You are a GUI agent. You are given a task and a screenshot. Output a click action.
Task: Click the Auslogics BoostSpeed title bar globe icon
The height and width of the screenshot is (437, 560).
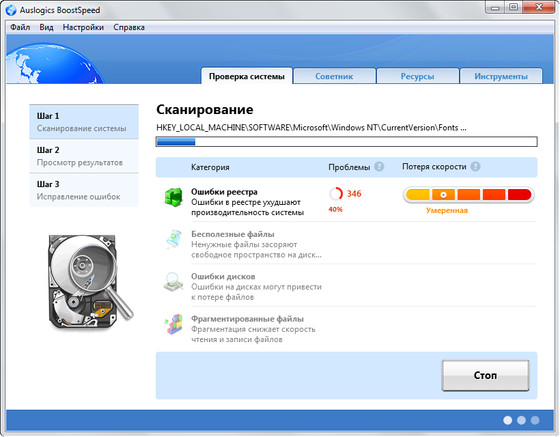point(11,10)
